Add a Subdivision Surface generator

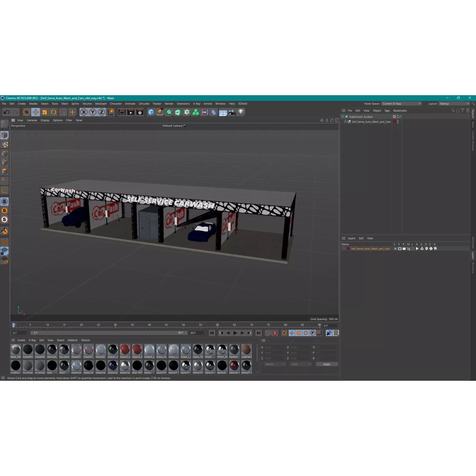(x=169, y=112)
